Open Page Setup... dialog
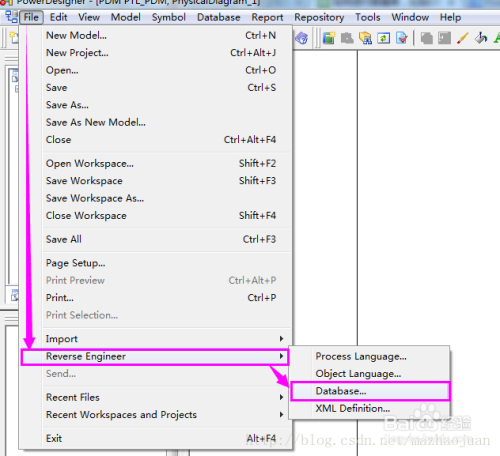This screenshot has width=500, height=456. pos(156,263)
